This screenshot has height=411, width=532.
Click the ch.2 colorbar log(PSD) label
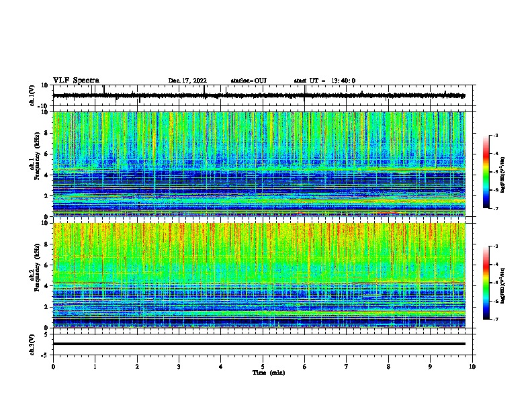502,285
